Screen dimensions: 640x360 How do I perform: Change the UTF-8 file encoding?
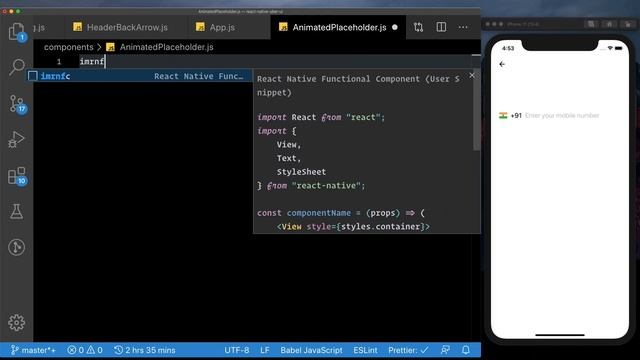click(237, 350)
